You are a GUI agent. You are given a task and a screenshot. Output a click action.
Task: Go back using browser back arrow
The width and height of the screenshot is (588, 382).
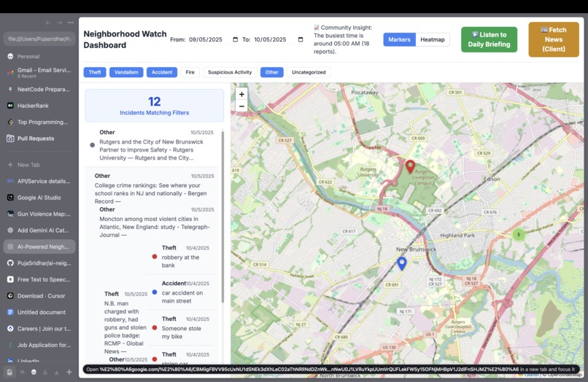click(x=48, y=23)
